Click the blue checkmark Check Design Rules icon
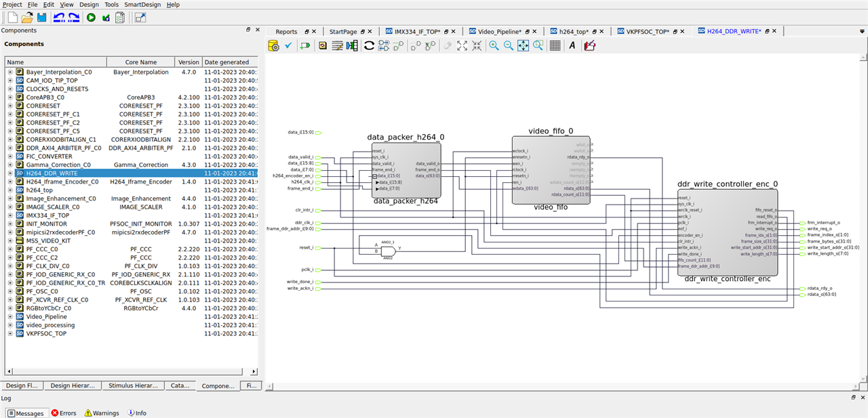This screenshot has width=868, height=418. [x=288, y=45]
